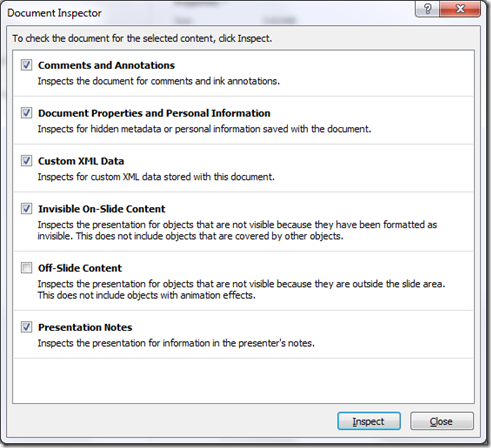
Task: Click the Document Inspector title bar text
Action: [x=54, y=13]
